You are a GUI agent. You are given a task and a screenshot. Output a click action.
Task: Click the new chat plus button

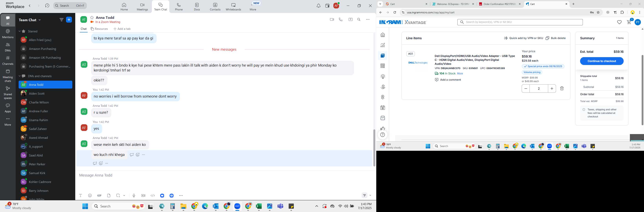tap(69, 20)
